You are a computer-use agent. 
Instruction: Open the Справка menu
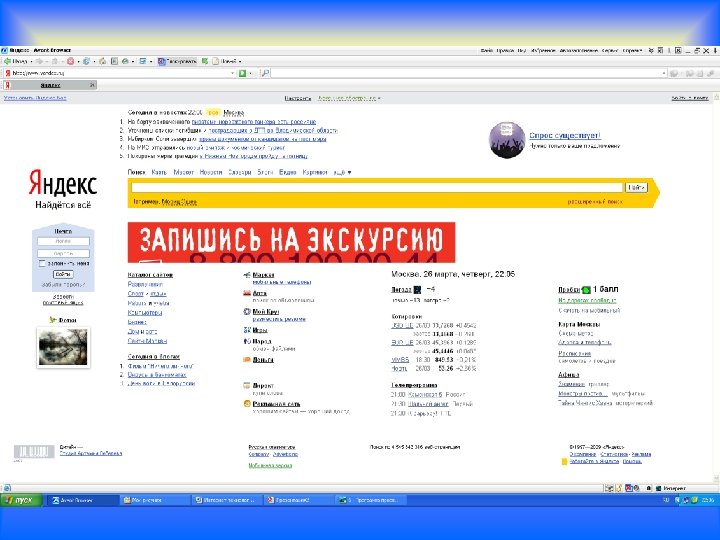click(632, 51)
